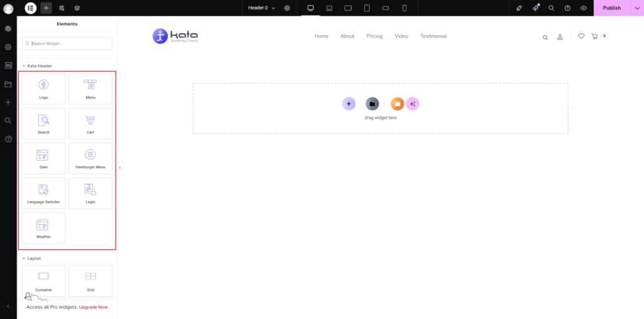Select the Grid layout widget
Image resolution: width=644 pixels, height=319 pixels.
[x=91, y=281]
